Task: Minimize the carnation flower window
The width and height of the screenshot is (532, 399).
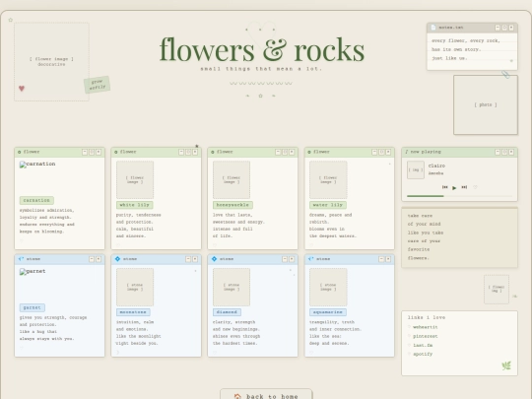Action: [85, 152]
